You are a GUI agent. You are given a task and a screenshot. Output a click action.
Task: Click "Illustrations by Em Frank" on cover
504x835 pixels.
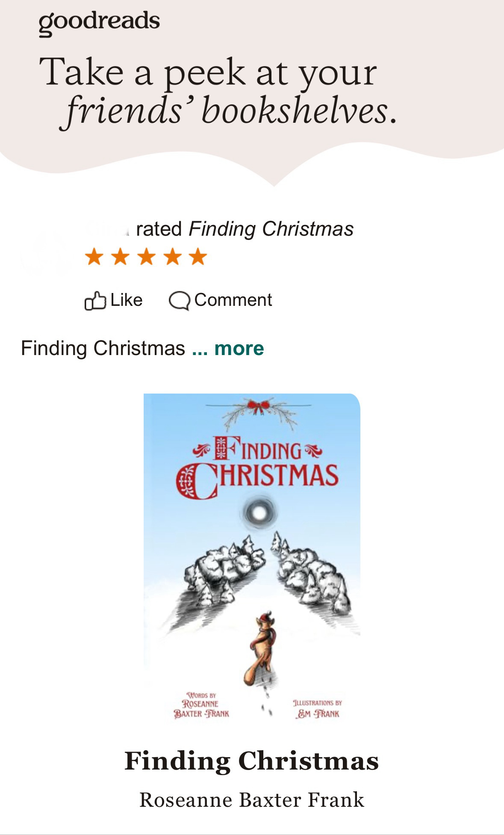click(x=317, y=708)
